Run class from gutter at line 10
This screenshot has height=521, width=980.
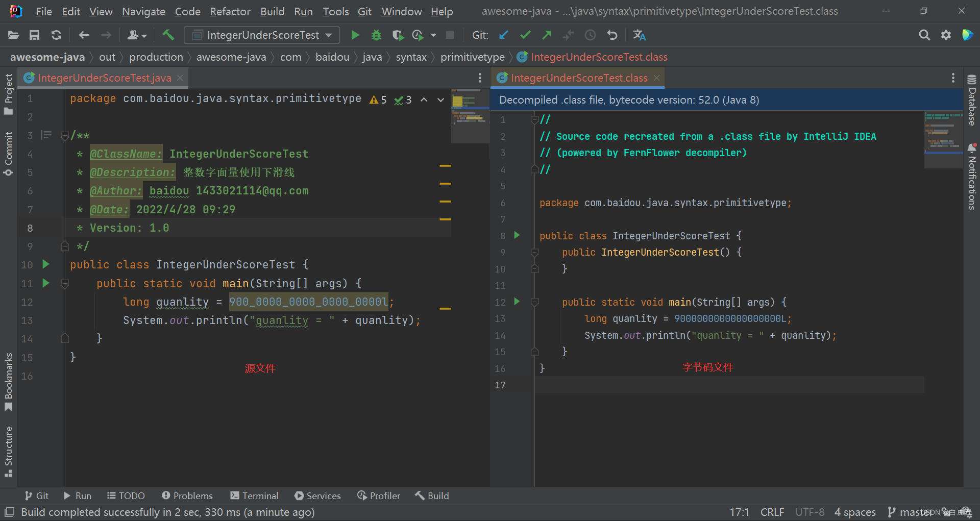pyautogui.click(x=46, y=264)
